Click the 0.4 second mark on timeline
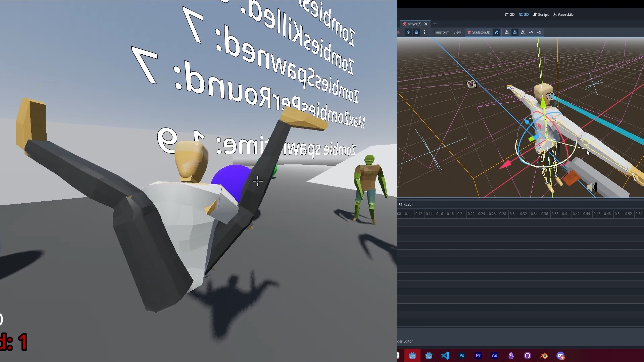This screenshot has height=362, width=644. pyautogui.click(x=564, y=214)
